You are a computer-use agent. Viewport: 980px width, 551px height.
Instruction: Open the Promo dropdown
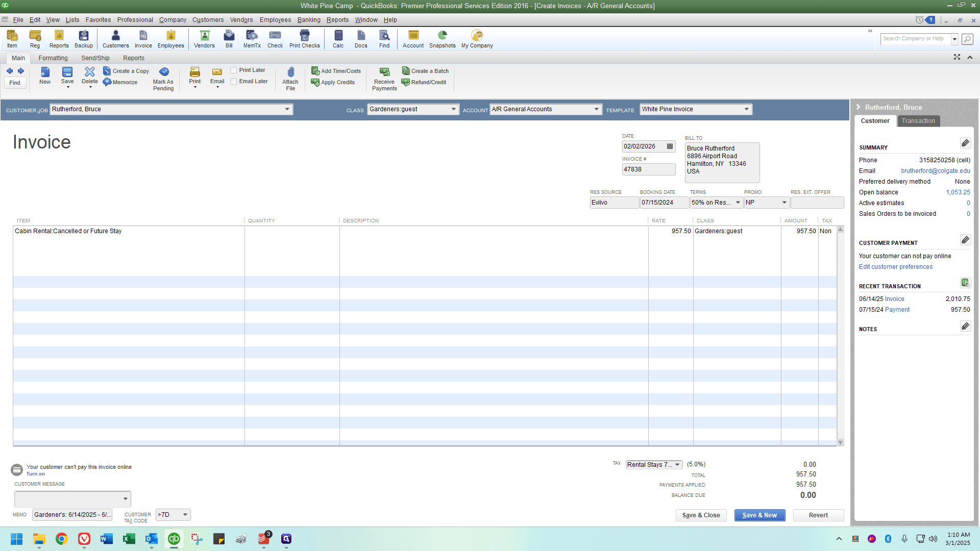tap(785, 203)
